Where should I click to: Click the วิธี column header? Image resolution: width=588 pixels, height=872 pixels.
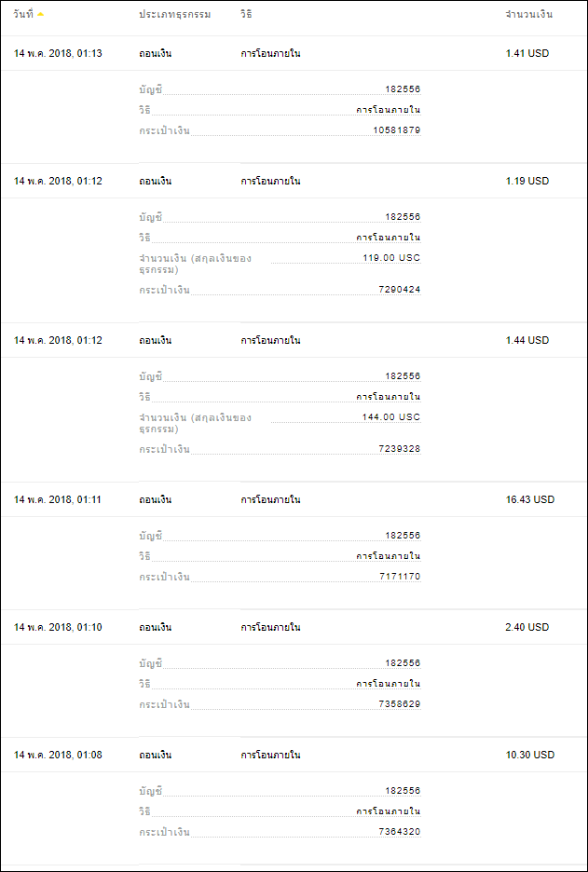tap(246, 15)
